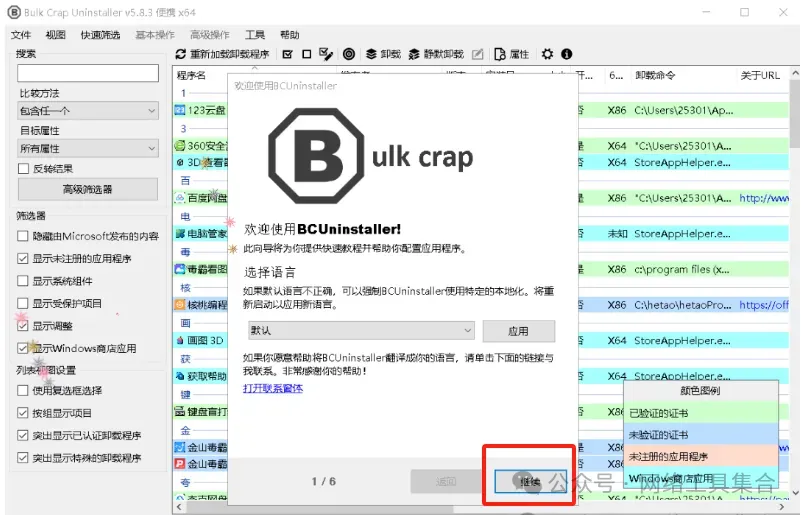The height and width of the screenshot is (515, 801).
Task: Toggle the 显示调整 checkbox
Action: (x=22, y=326)
